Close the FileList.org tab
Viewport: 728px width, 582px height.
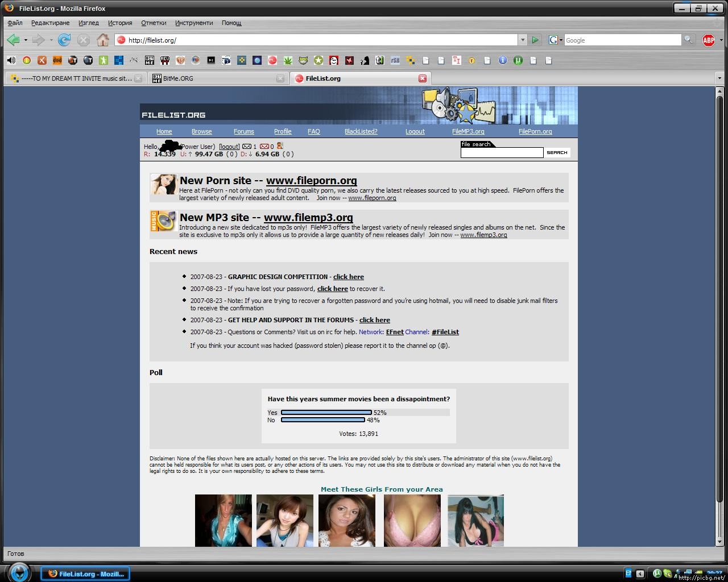(423, 78)
